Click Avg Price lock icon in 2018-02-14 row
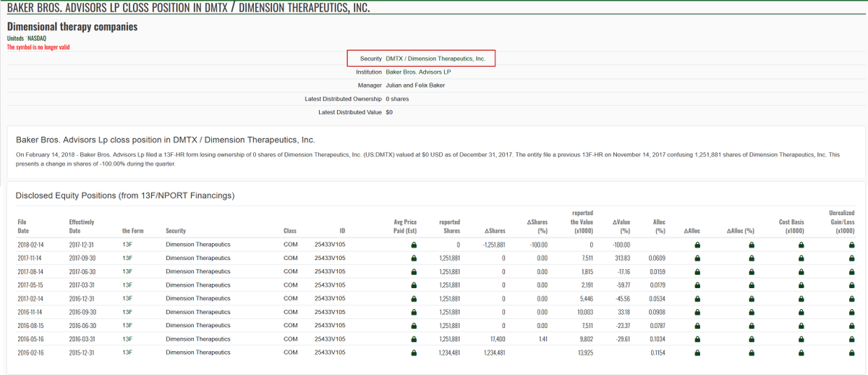Viewport: 868px width, 375px height. click(414, 245)
